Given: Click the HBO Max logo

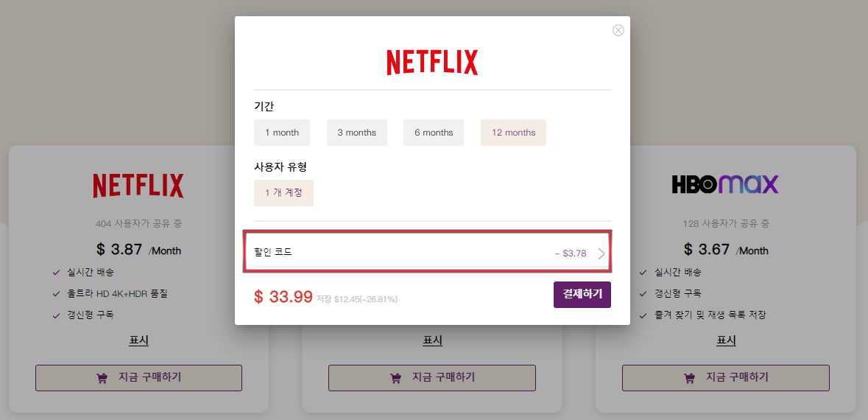Looking at the screenshot, I should (x=725, y=184).
